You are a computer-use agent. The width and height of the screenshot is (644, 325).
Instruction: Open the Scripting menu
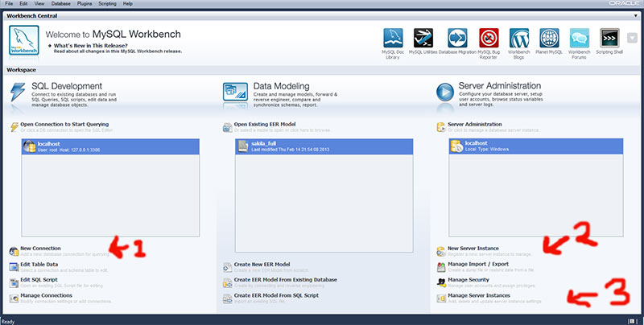(107, 3)
